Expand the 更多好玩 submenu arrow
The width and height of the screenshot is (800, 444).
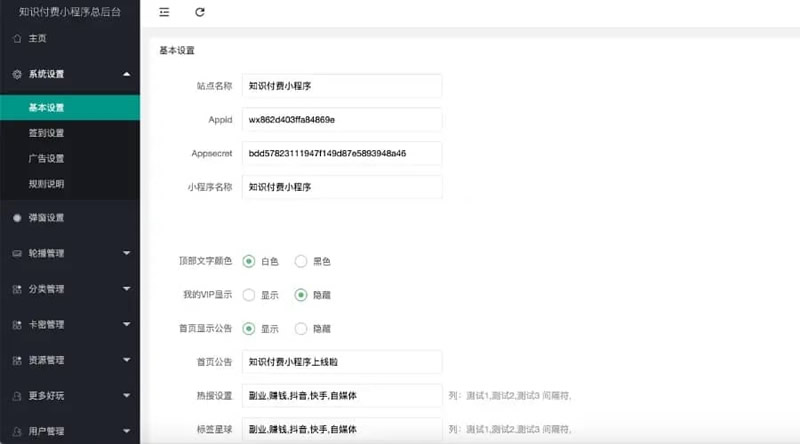[126, 396]
